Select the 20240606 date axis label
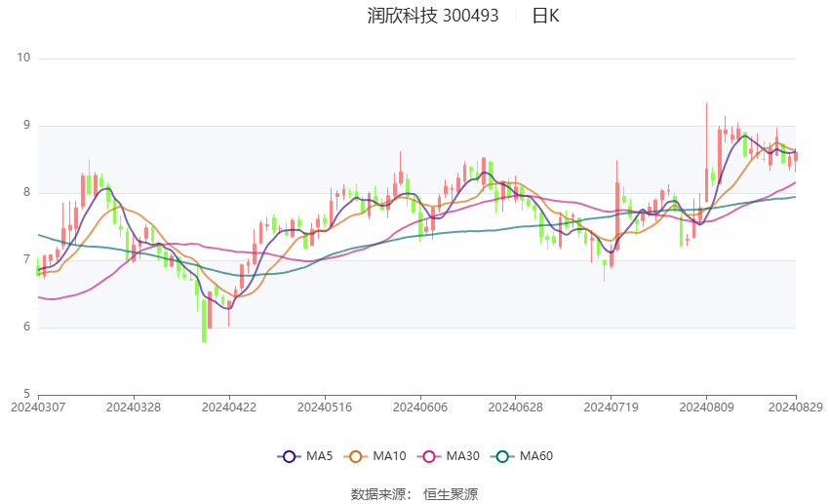829x504 pixels. coord(420,407)
